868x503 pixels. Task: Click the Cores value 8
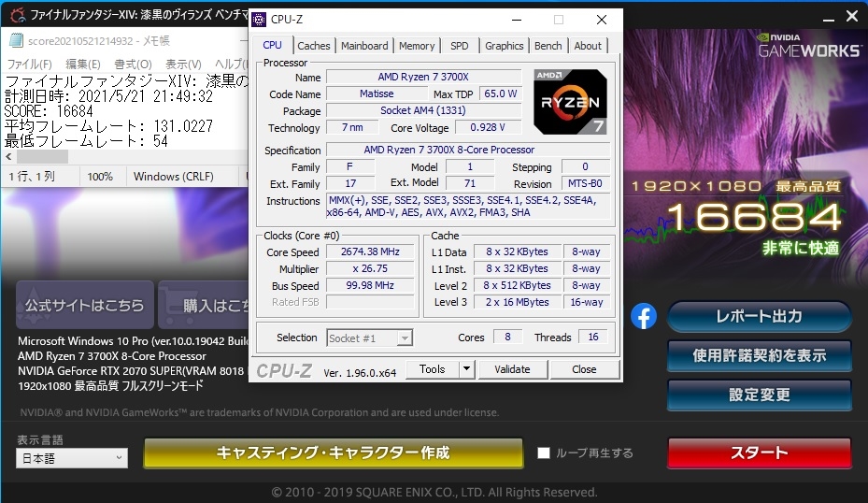[x=507, y=337]
